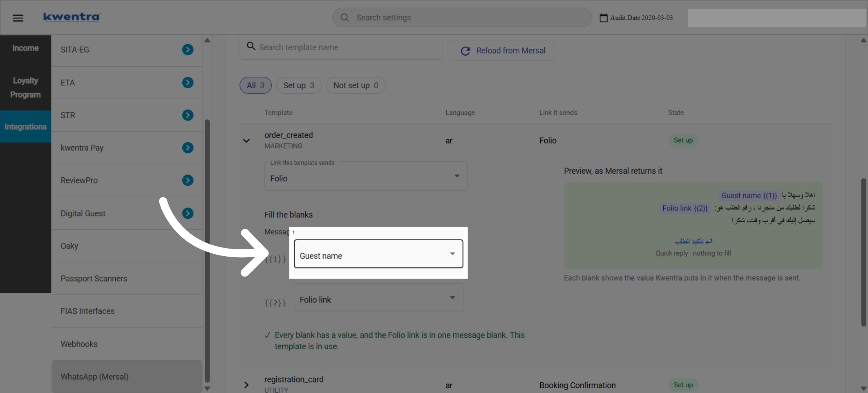Open the Oaky integration
The height and width of the screenshot is (393, 868).
pos(127,246)
